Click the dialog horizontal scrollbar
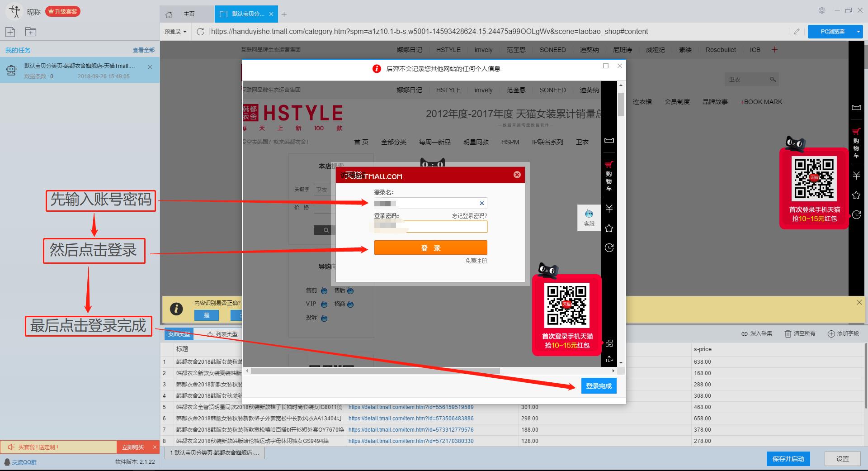The width and height of the screenshot is (868, 471). (375, 371)
